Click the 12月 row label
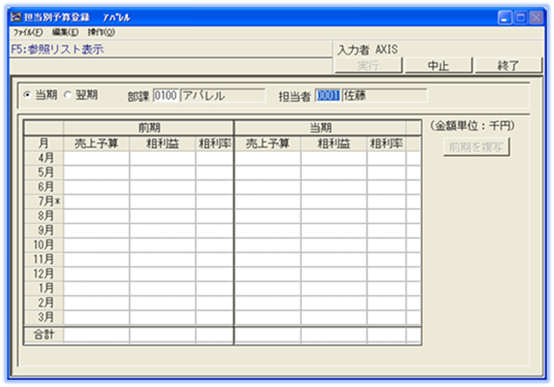 point(43,274)
